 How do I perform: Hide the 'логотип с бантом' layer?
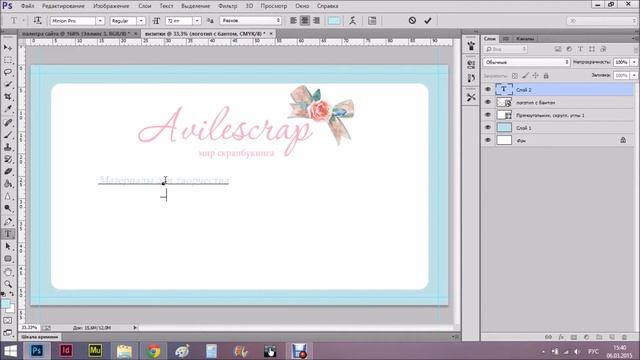click(487, 102)
